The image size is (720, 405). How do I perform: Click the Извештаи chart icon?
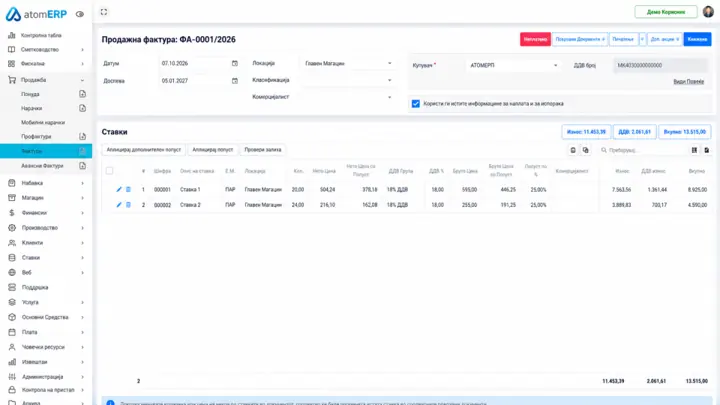point(12,362)
